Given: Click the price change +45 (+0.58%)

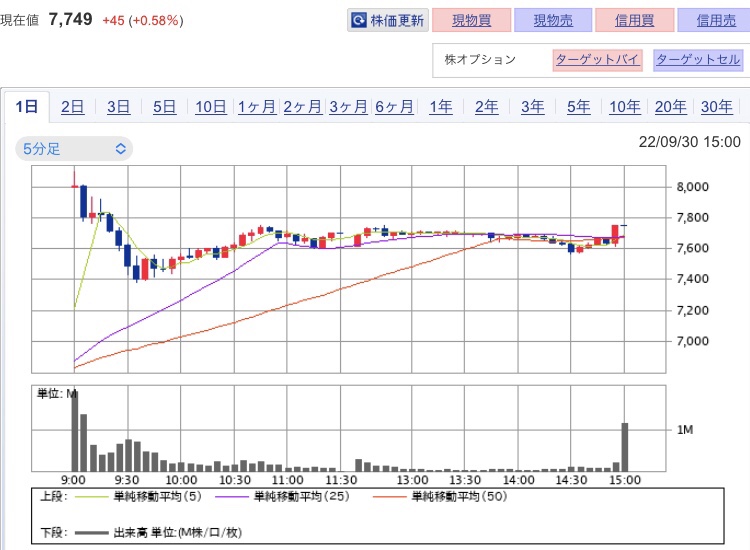Looking at the screenshot, I should point(143,21).
